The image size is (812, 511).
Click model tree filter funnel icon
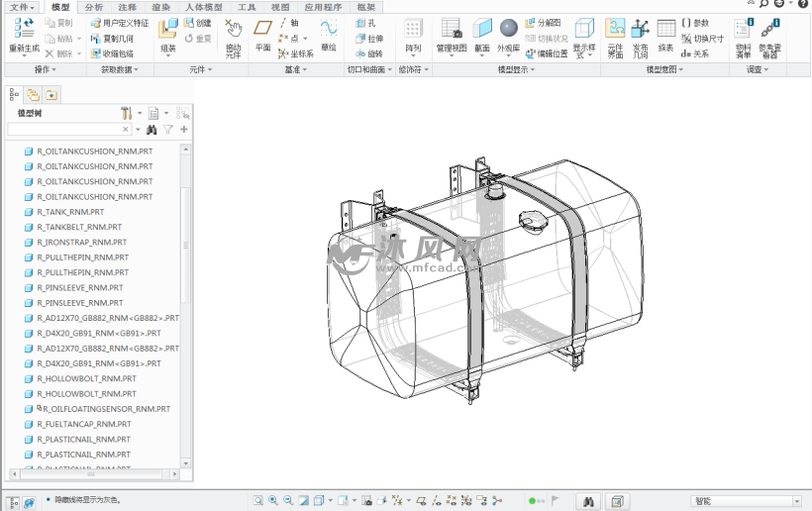[167, 130]
